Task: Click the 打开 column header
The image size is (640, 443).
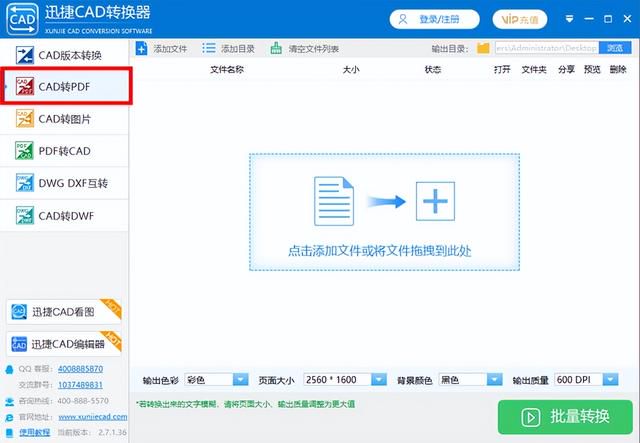Action: click(x=502, y=69)
